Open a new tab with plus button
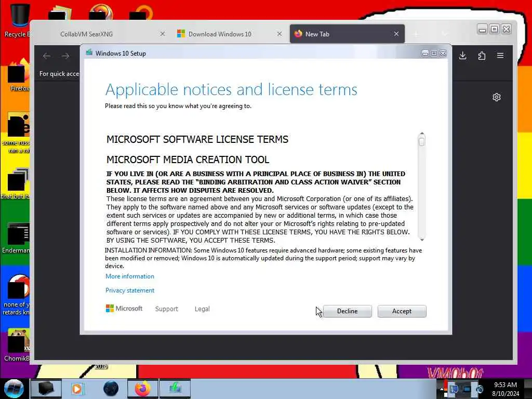Image resolution: width=532 pixels, height=399 pixels. 416,34
